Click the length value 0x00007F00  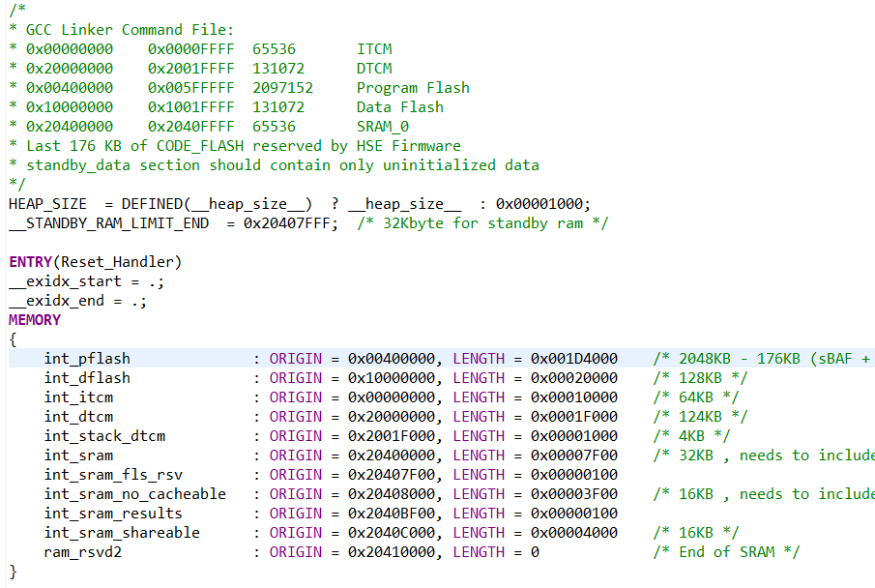[574, 456]
